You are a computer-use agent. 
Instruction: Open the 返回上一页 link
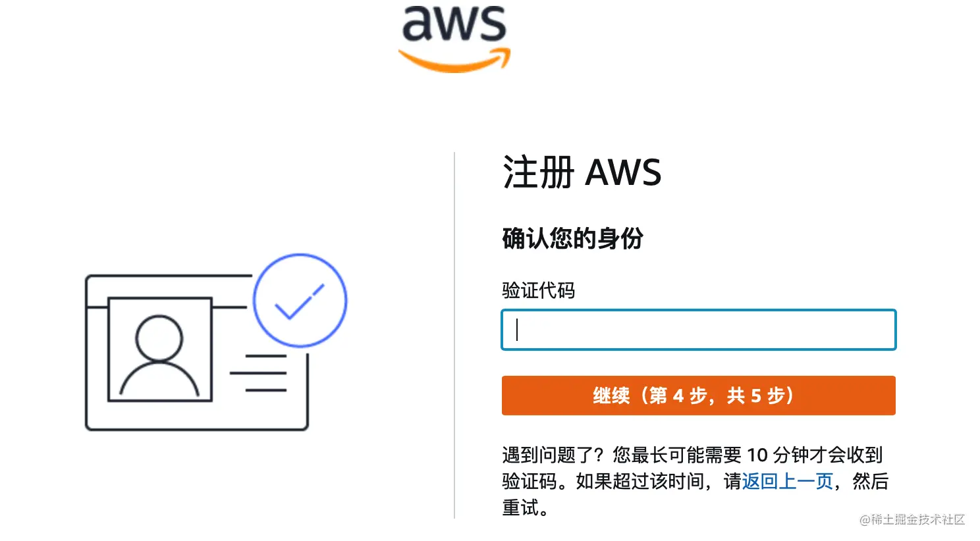788,481
